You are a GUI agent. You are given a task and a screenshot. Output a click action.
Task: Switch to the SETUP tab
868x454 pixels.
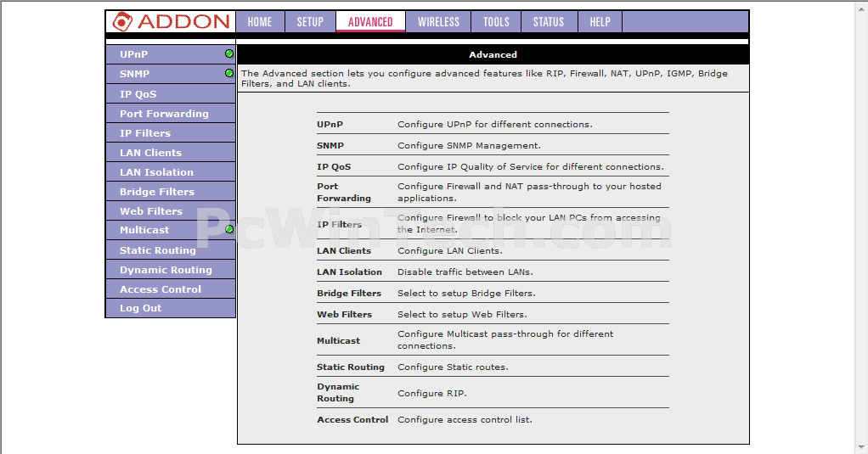(x=310, y=21)
